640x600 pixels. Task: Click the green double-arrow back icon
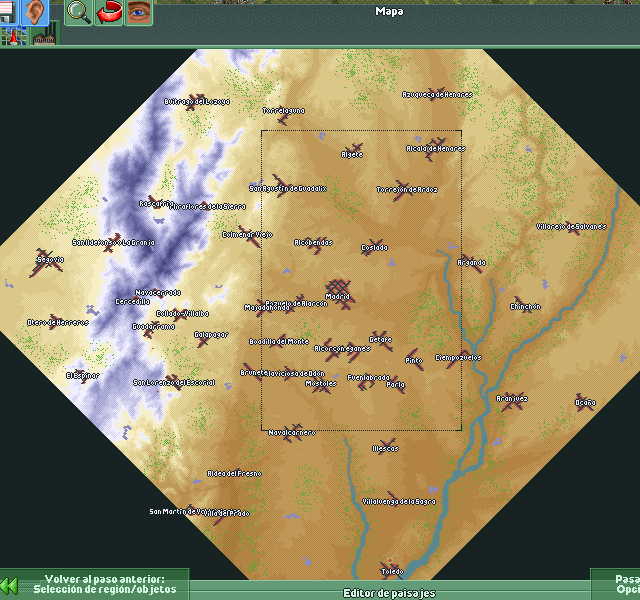tap(9, 585)
